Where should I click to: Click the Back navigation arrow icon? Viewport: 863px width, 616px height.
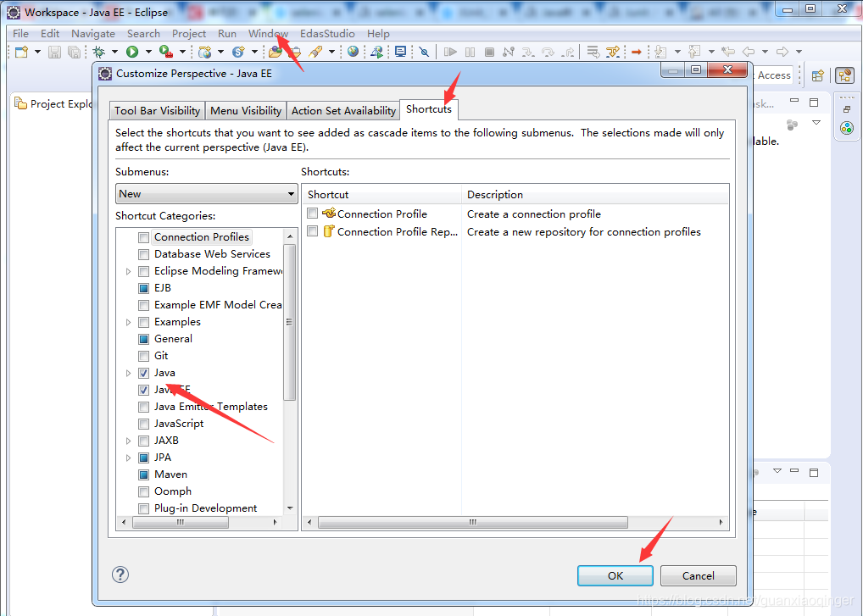point(749,52)
